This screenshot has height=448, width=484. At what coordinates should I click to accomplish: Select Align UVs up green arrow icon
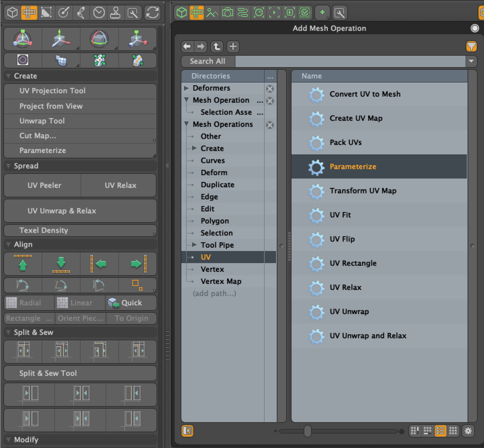[x=23, y=264]
